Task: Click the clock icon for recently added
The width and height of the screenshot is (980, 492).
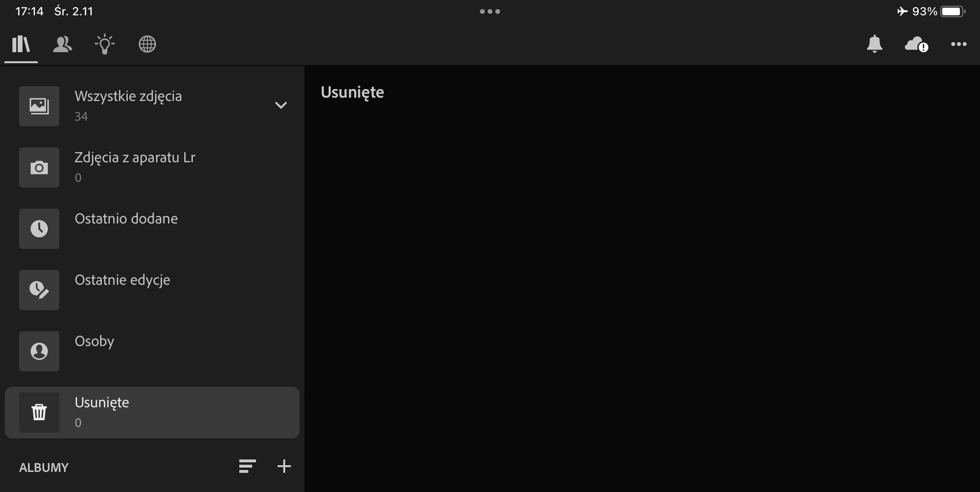Action: [39, 229]
